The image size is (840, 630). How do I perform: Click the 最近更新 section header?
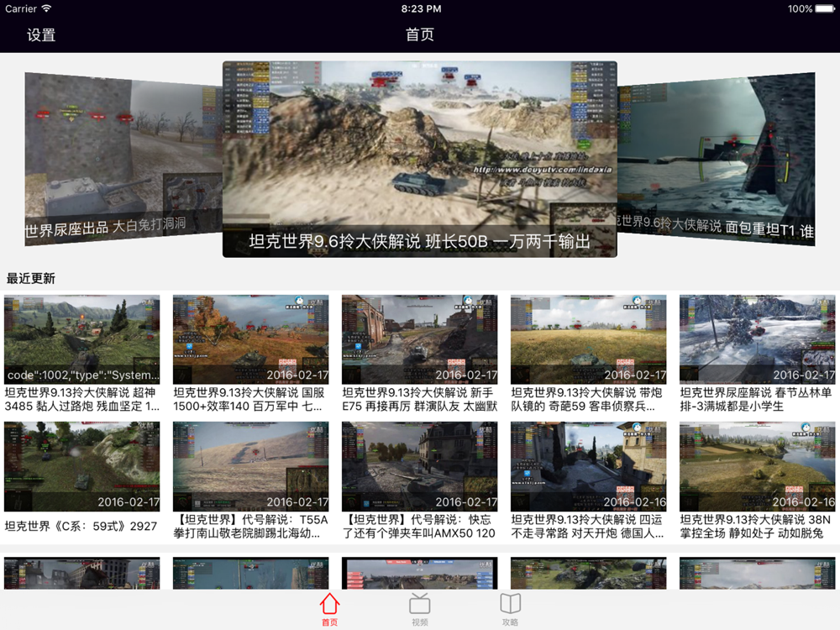coord(30,279)
